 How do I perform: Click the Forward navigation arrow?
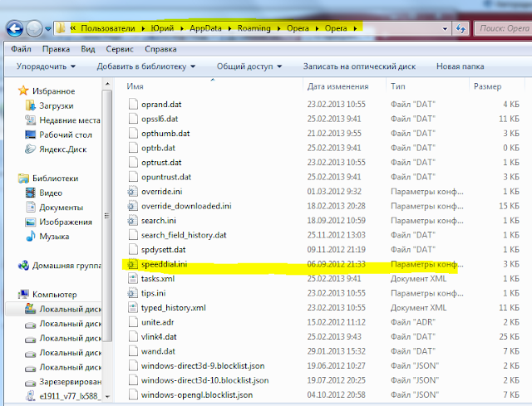34,28
